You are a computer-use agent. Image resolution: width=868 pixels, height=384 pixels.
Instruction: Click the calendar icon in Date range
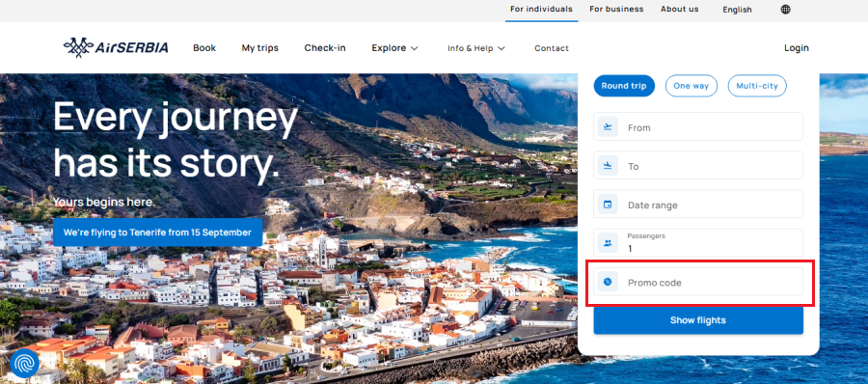coord(608,205)
